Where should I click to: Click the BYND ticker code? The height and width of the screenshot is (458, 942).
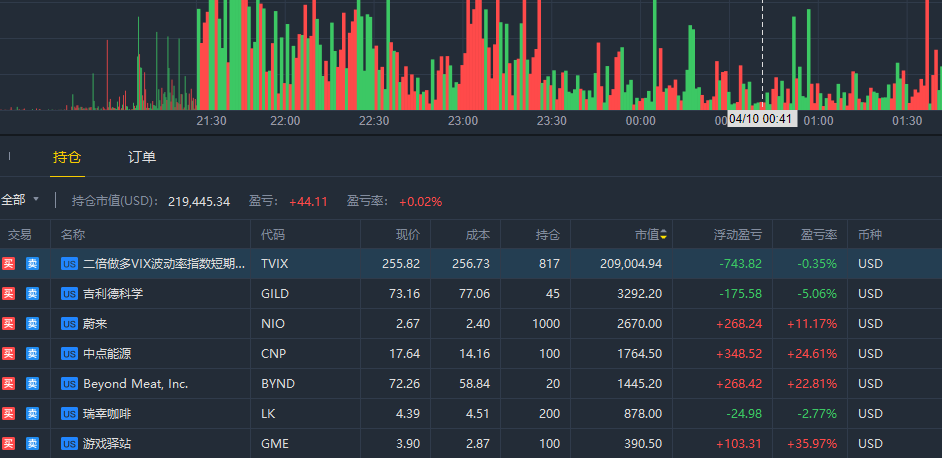pos(278,384)
